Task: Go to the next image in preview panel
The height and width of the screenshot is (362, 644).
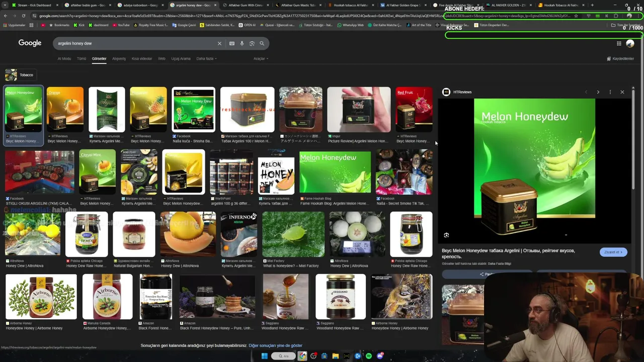Action: tap(598, 92)
